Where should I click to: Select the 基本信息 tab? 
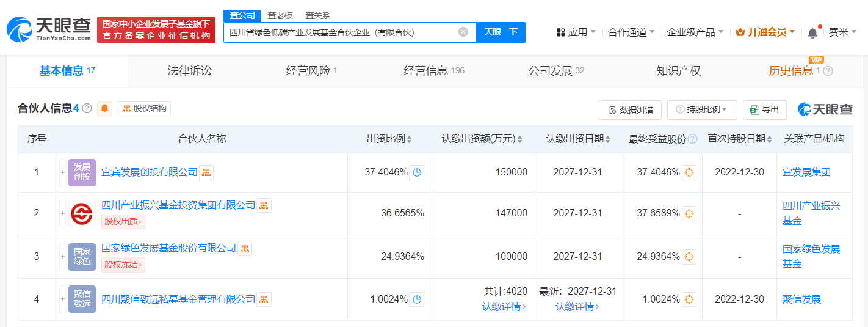68,71
